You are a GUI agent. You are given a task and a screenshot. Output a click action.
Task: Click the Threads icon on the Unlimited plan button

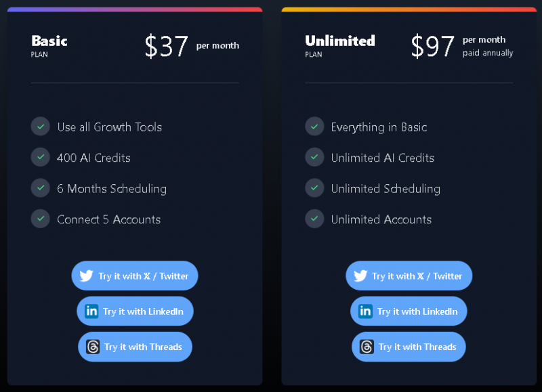pos(367,346)
